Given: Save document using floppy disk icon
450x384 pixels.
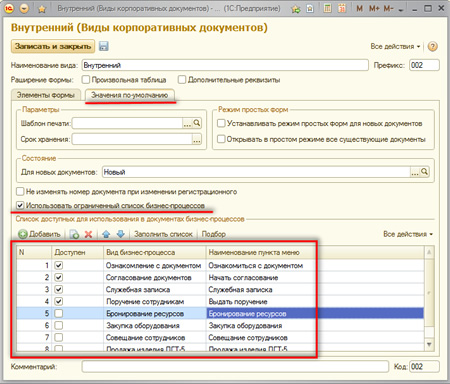Looking at the screenshot, I should click(x=104, y=46).
